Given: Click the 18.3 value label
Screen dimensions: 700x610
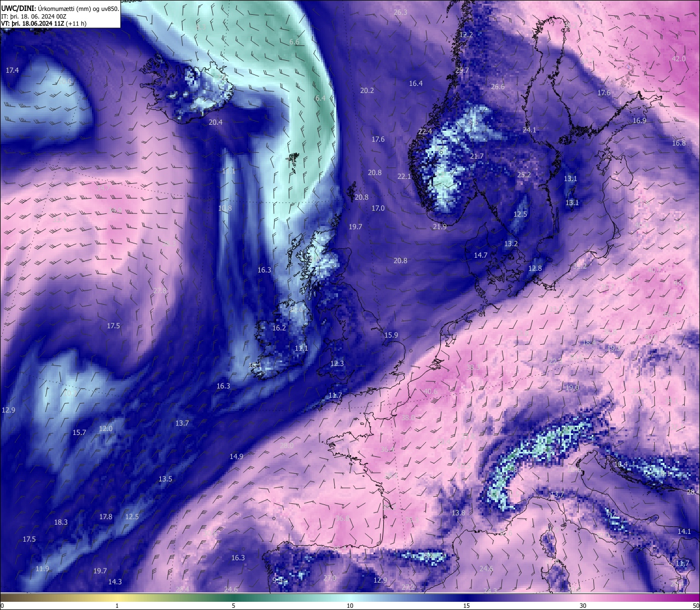Looking at the screenshot, I should click(x=61, y=522).
